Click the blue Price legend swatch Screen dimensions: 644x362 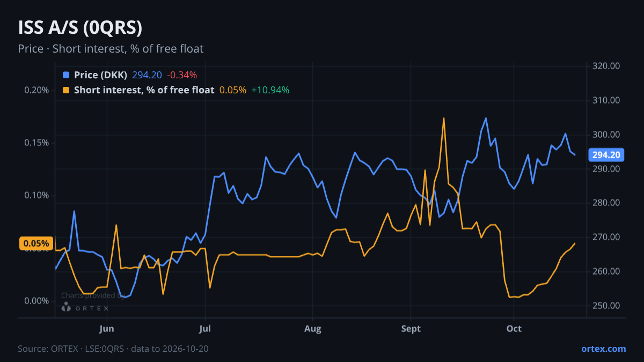(x=66, y=75)
